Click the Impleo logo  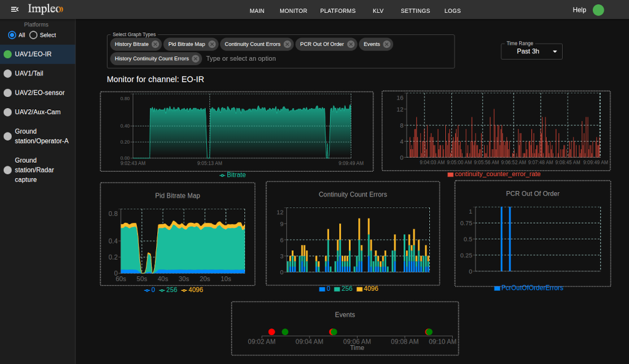(x=45, y=9)
